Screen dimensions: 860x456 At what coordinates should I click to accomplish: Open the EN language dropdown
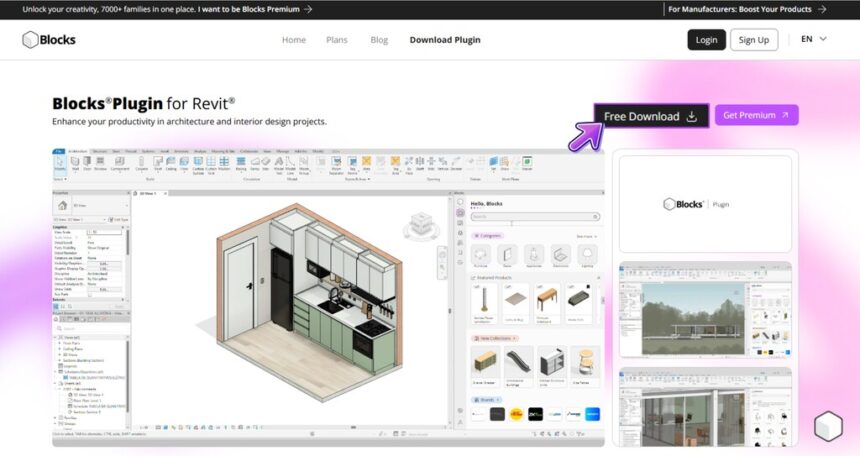(813, 40)
